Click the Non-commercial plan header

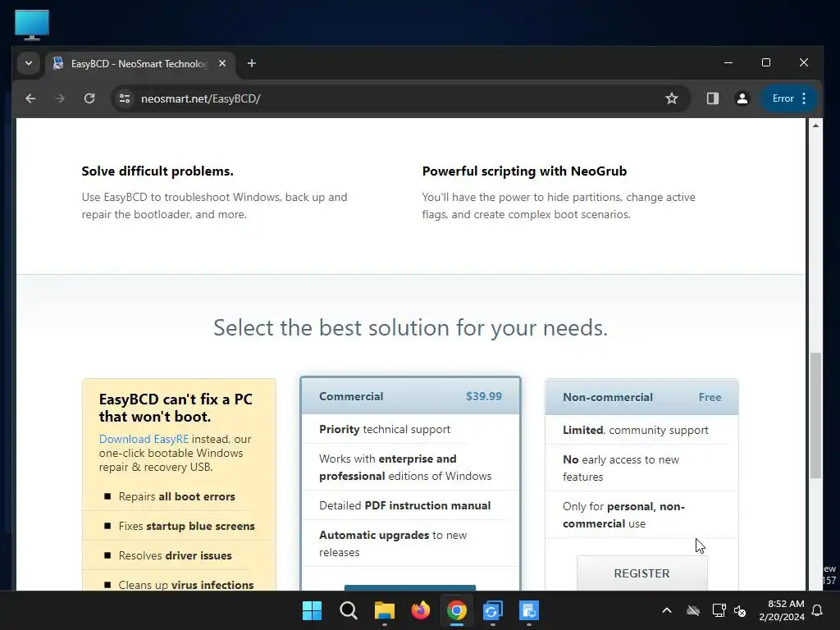641,397
